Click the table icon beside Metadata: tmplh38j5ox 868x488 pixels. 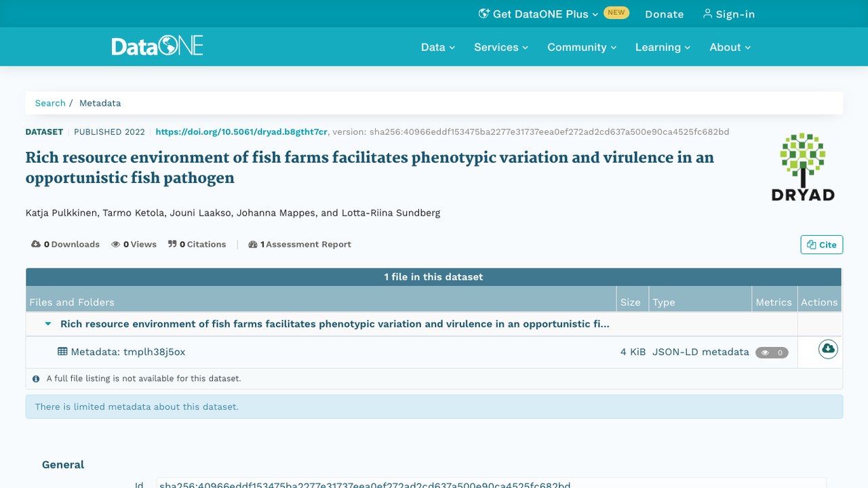coord(62,352)
